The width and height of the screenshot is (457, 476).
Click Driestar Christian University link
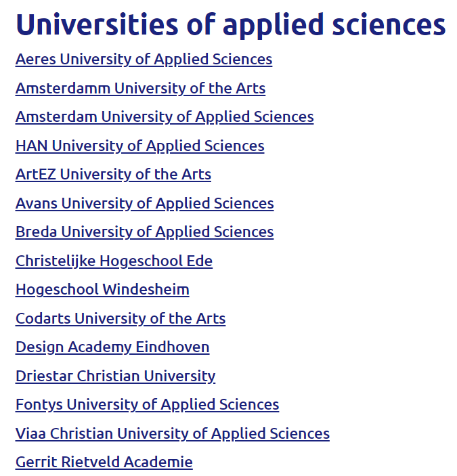click(x=115, y=376)
